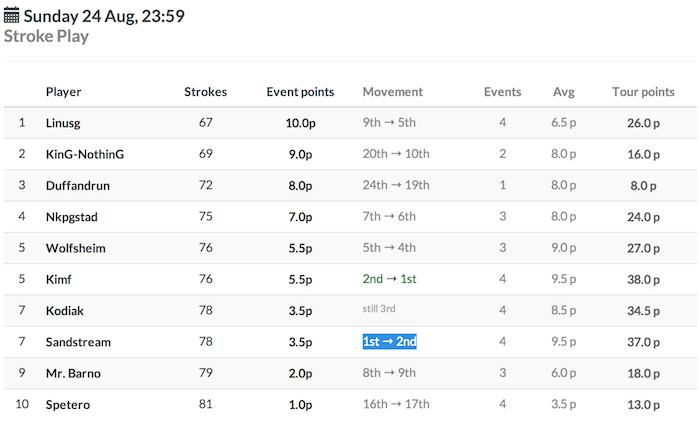This screenshot has height=432, width=700.
Task: Open player Linusg's profile
Action: 63,123
